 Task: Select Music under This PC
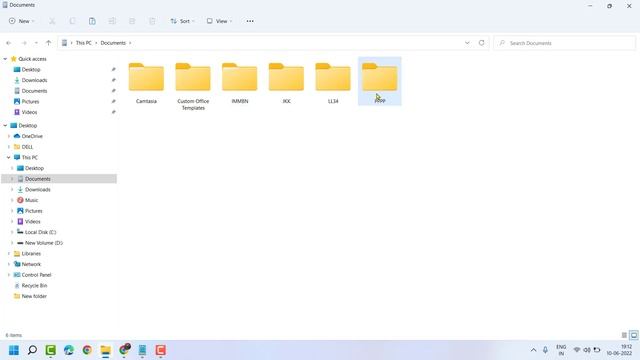(31, 200)
